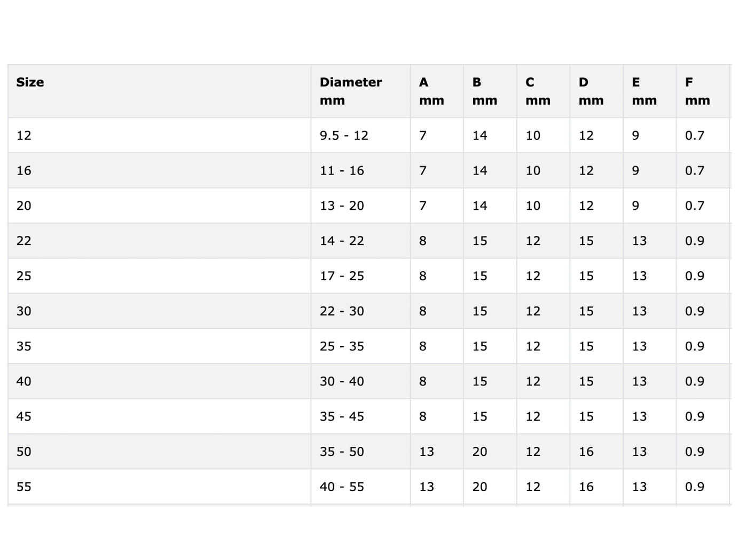Click the F mm column header
This screenshot has width=739, height=560.
click(697, 91)
